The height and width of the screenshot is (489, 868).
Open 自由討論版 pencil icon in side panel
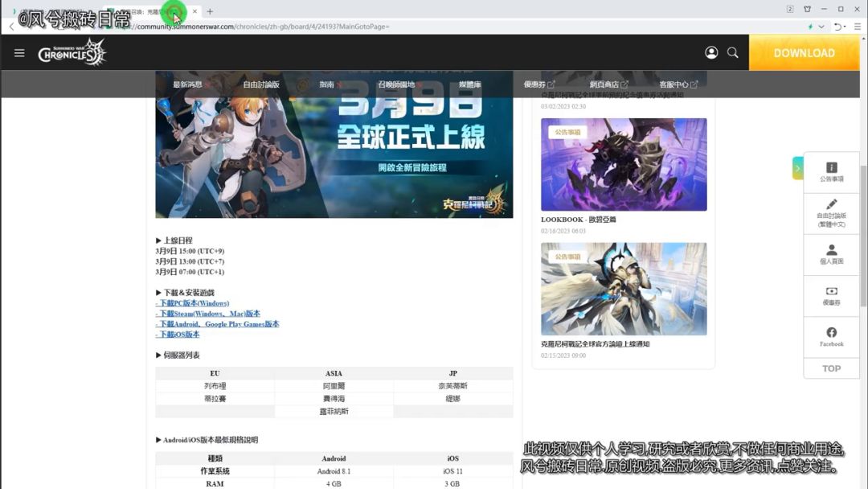[831, 212]
